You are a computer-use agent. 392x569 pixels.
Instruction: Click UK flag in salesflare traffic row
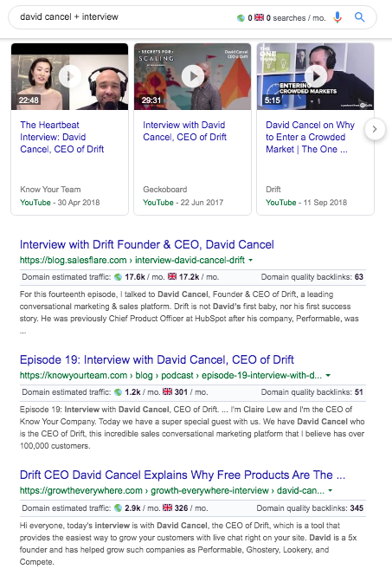point(172,277)
